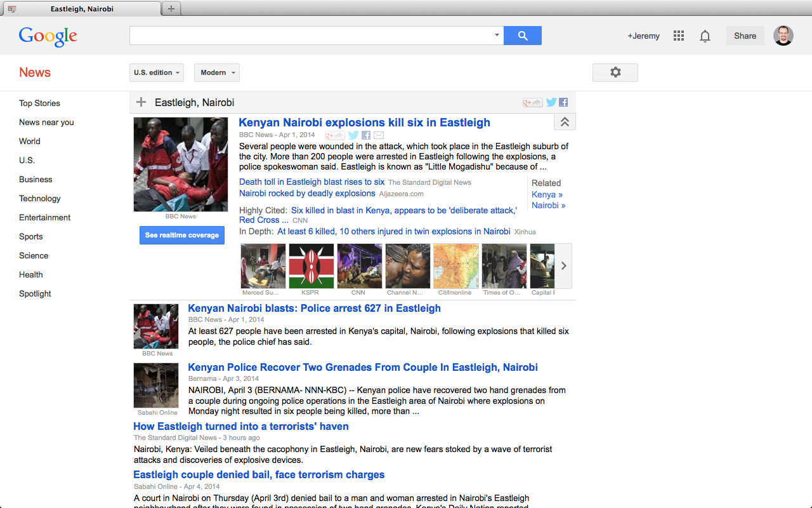Screen dimensions: 812x508
Task: Open the settings gear button
Action: coord(615,72)
